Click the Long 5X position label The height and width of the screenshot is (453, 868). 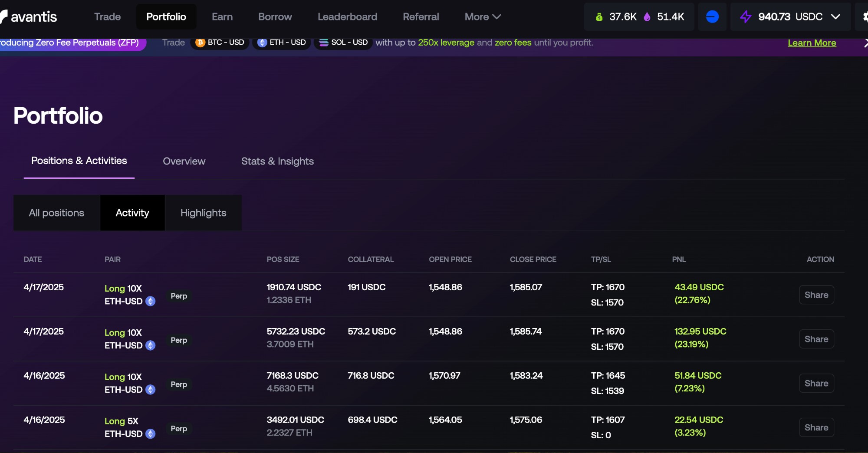click(x=122, y=421)
